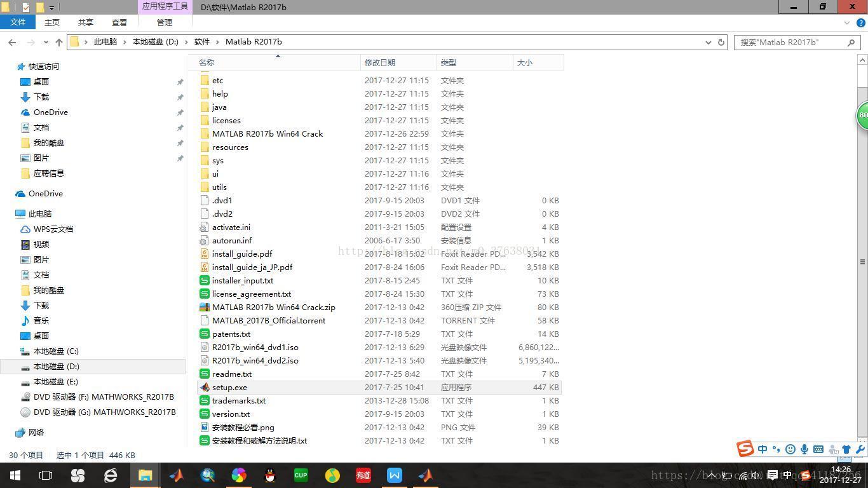Click in the 搜索"Matlab R2017b" search box

[x=798, y=42]
